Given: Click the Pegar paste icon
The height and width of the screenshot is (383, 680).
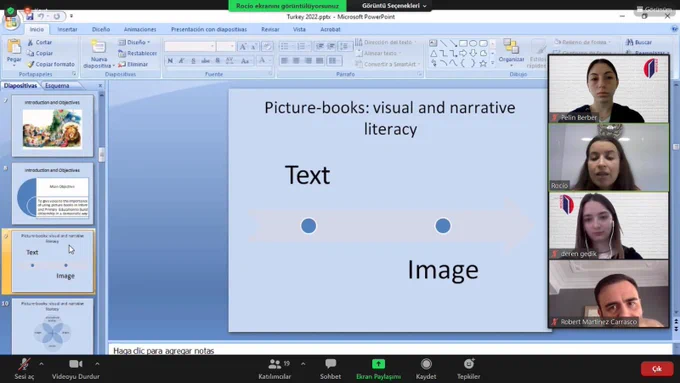Looking at the screenshot, I should click(x=14, y=46).
